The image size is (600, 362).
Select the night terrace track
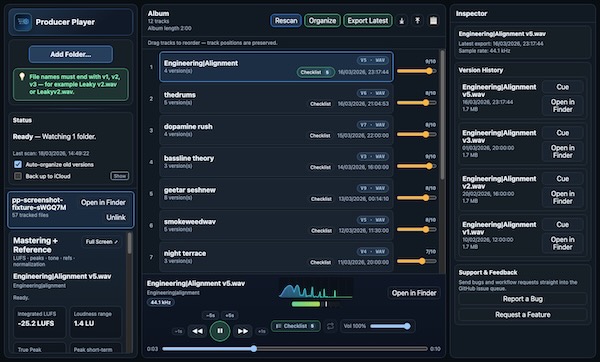click(x=276, y=257)
